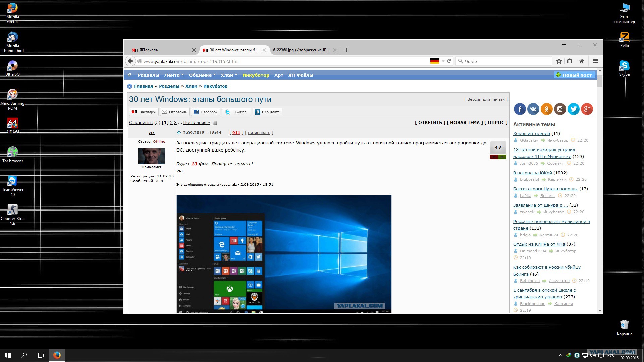Viewport: 644px width, 362px height.
Task: Switch to the ЯПлакалъ tab
Action: 161,50
